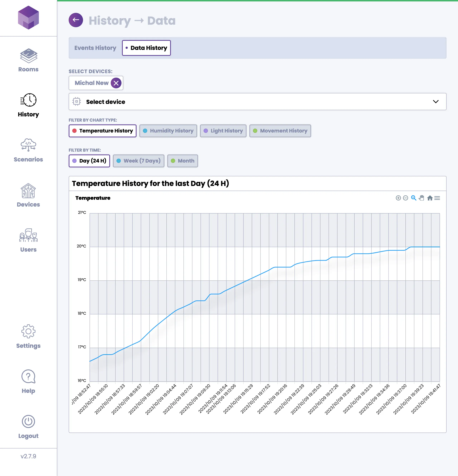Click the chart zoom out icon
458x476 pixels.
tap(405, 198)
